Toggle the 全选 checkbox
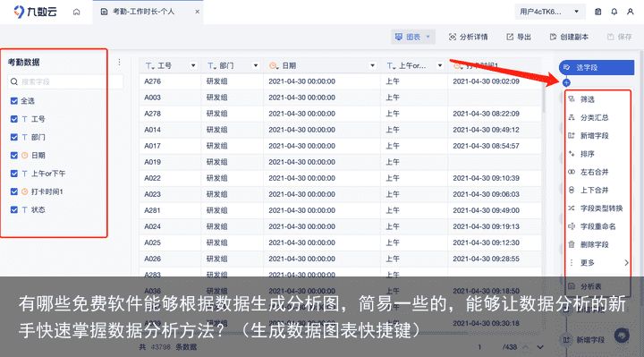 (14, 100)
